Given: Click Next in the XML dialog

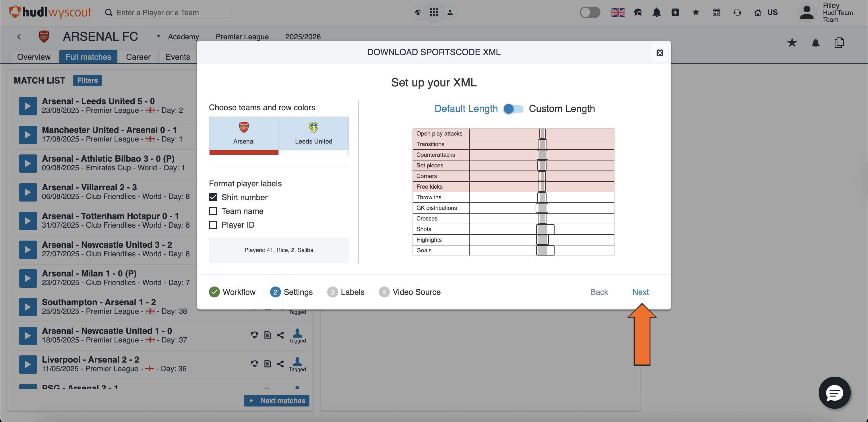Looking at the screenshot, I should pyautogui.click(x=640, y=292).
